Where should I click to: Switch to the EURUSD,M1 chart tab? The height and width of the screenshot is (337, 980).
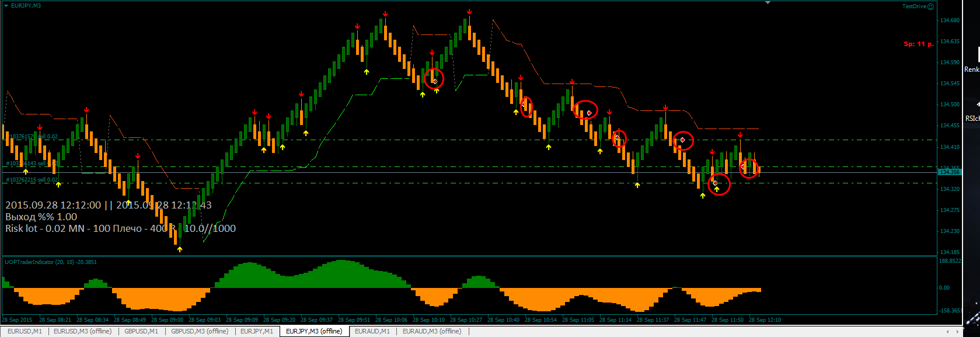[25, 331]
